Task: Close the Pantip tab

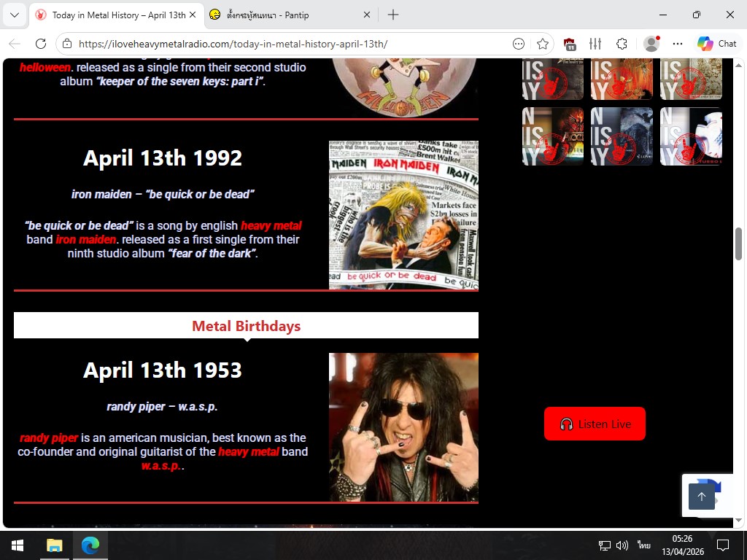Action: point(366,15)
